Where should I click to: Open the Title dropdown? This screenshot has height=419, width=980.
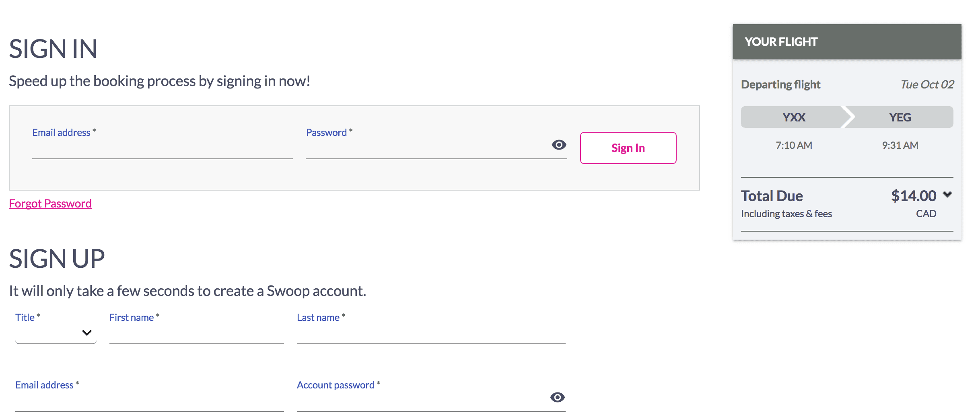(x=56, y=333)
